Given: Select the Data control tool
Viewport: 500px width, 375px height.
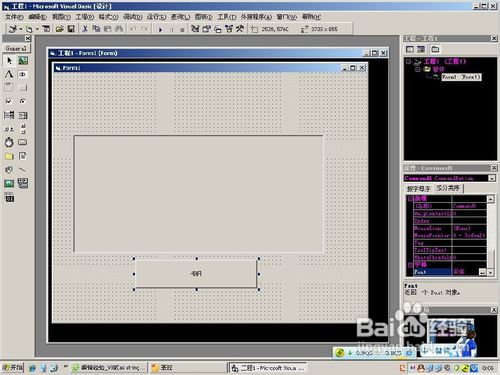Looking at the screenshot, I should tap(23, 183).
